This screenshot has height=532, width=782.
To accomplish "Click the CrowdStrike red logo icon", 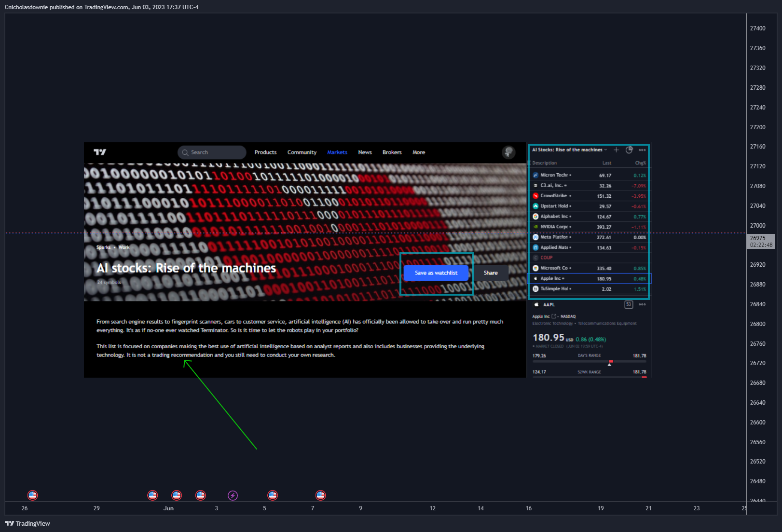I will [535, 196].
